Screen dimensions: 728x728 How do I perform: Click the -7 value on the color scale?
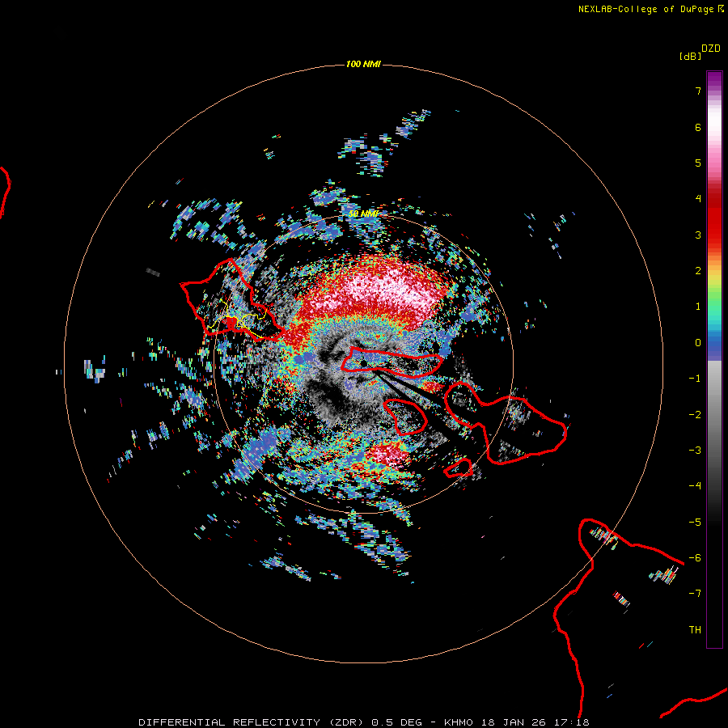click(x=695, y=594)
